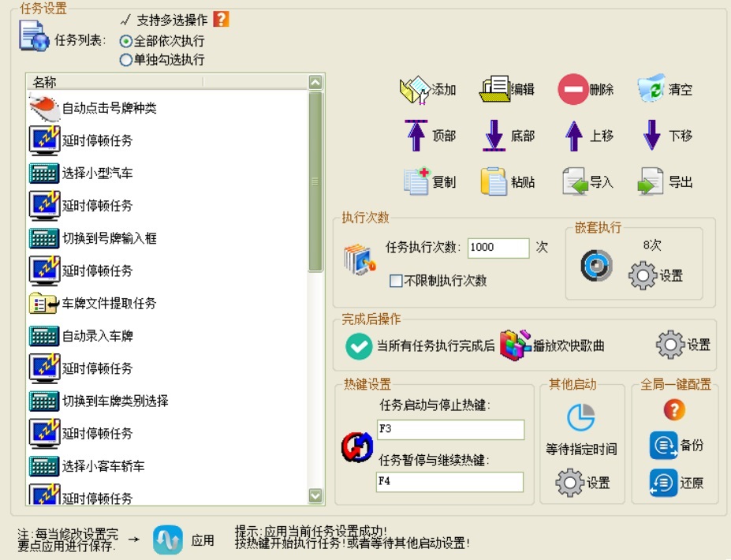Click the 导出 (Export) icon
Screen dimensions: 731x560
click(x=651, y=181)
